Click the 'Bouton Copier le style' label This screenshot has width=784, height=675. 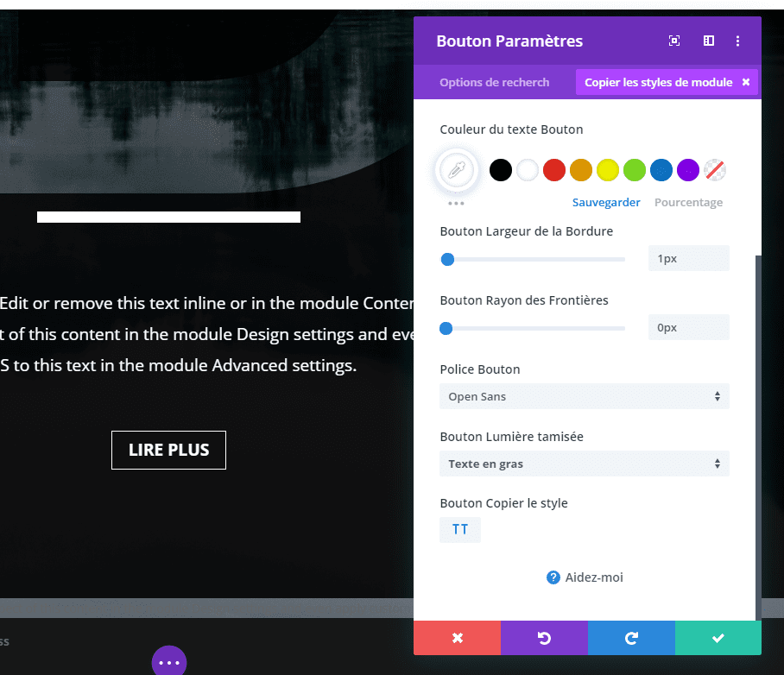tap(503, 503)
